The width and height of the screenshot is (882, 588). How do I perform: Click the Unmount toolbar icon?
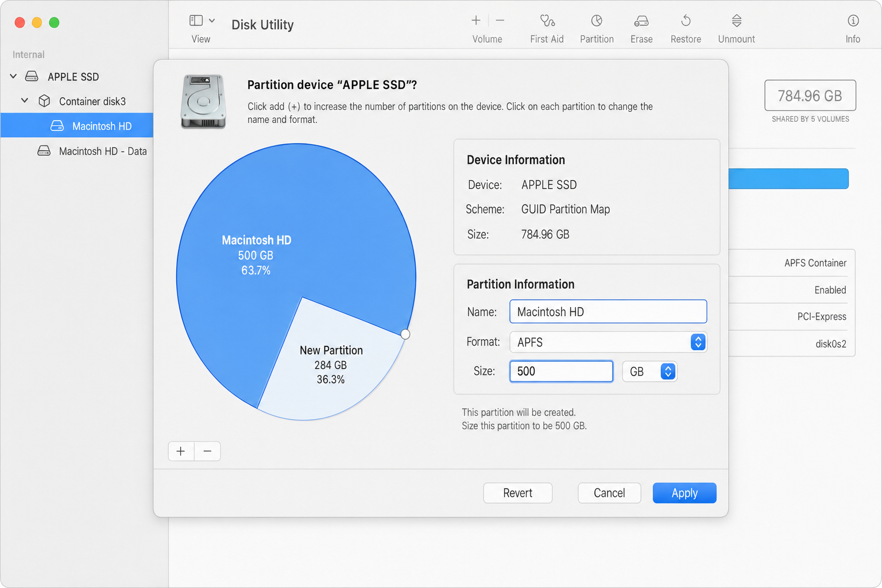(737, 21)
